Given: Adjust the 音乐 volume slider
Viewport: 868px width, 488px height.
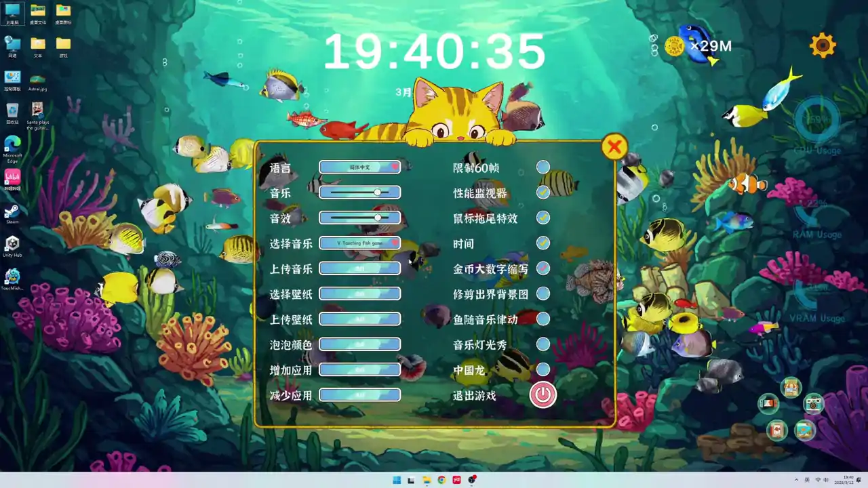Looking at the screenshot, I should [360, 192].
